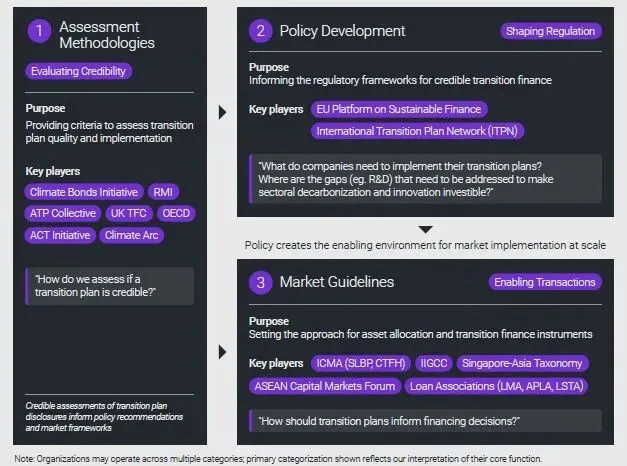Click quote 'How do we assess if a transition plan is credible?'

(110, 286)
